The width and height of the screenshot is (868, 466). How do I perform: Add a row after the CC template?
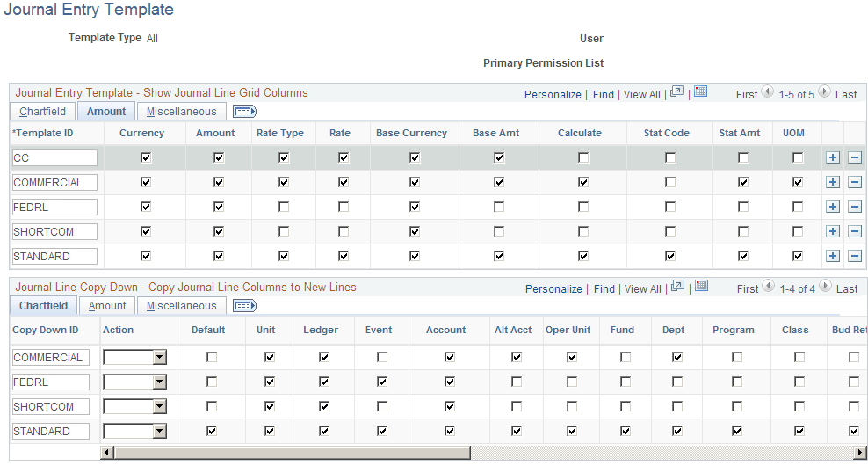[x=833, y=158]
